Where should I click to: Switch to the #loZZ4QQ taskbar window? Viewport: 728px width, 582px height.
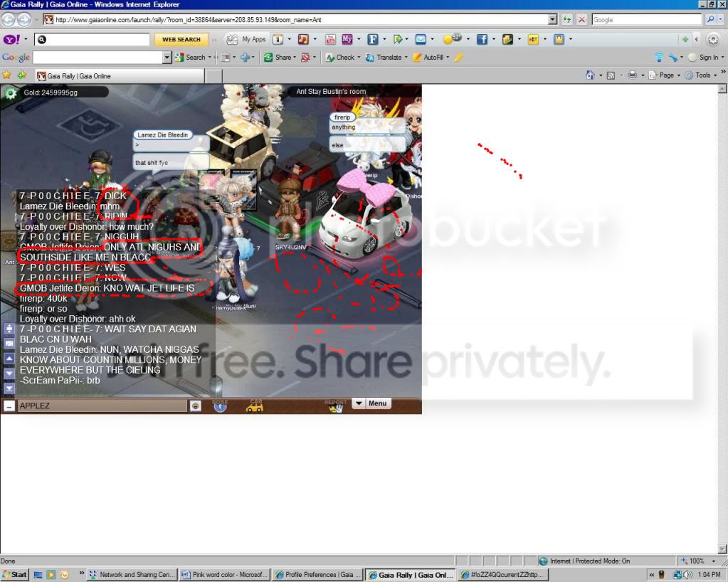click(x=503, y=575)
